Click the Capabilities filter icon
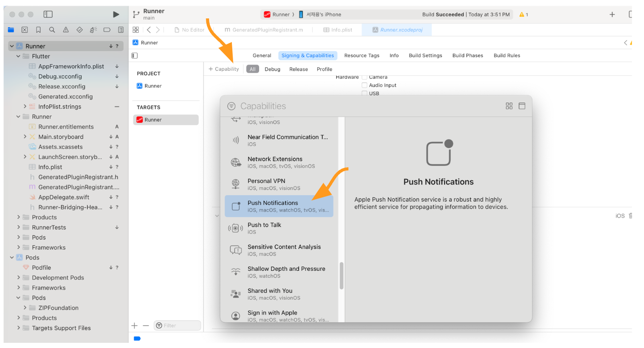The width and height of the screenshot is (644, 348). [231, 106]
